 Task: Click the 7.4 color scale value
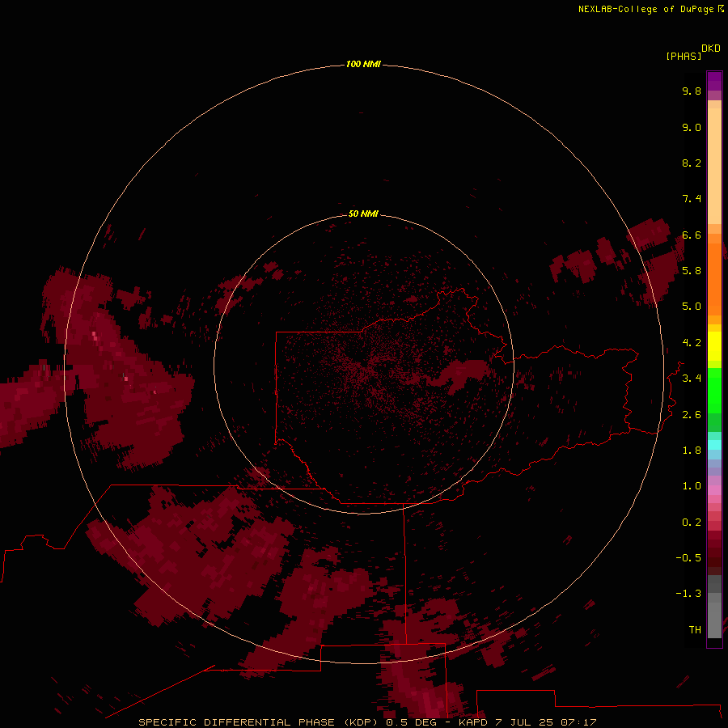click(692, 199)
